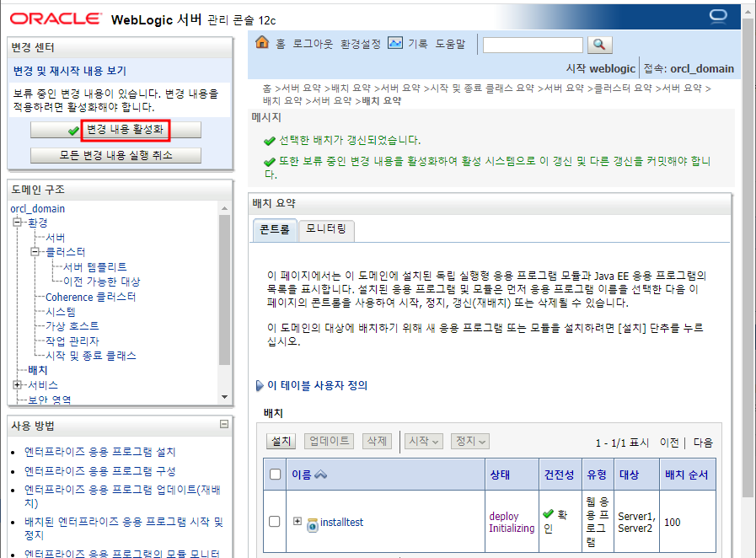Click the 이름 column header link
The width and height of the screenshot is (756, 558).
tap(302, 475)
